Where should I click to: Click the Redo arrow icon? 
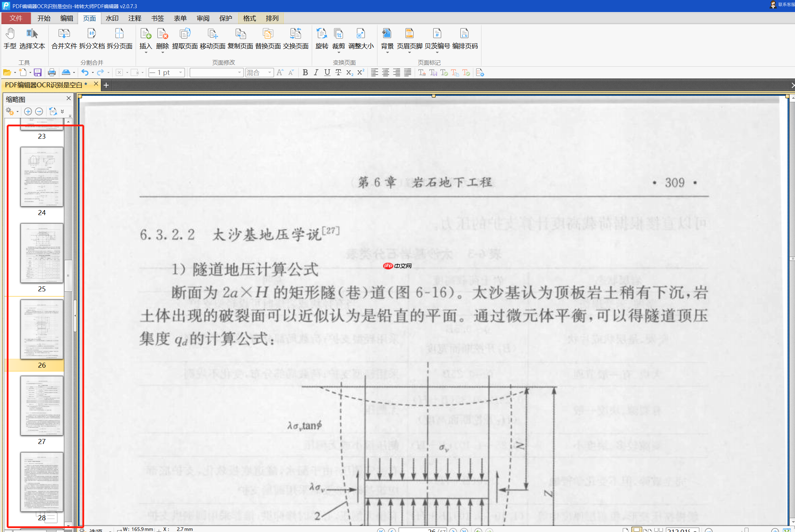pyautogui.click(x=100, y=73)
